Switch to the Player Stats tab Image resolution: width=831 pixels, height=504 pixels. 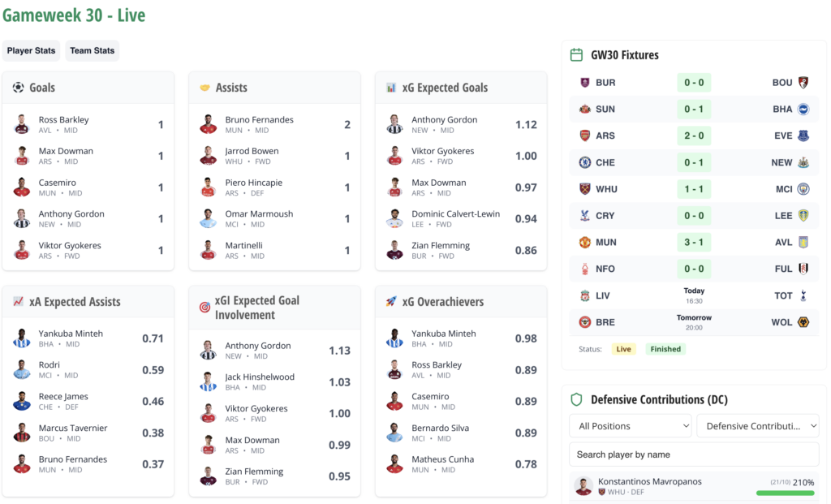click(32, 50)
